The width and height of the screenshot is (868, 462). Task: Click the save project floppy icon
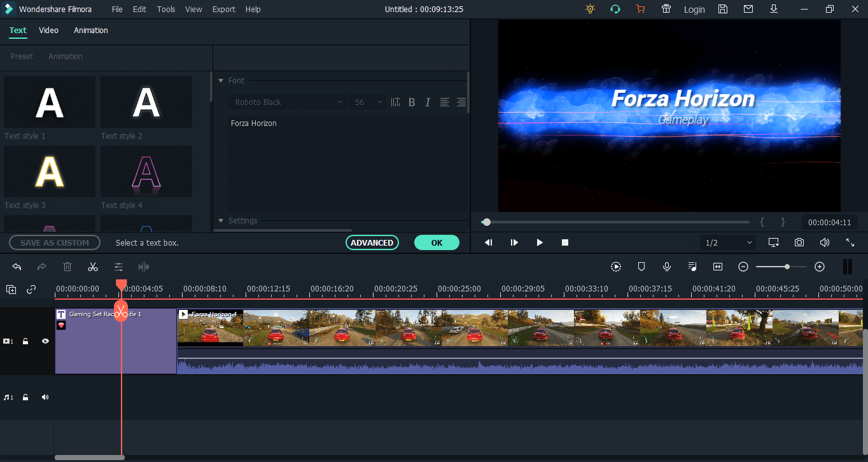point(722,9)
